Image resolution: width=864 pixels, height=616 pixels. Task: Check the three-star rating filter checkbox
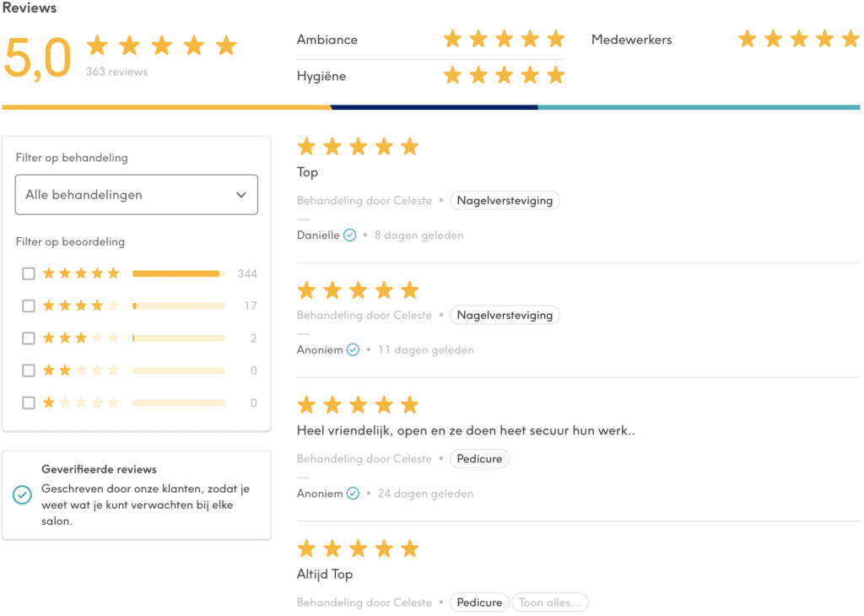[x=29, y=338]
